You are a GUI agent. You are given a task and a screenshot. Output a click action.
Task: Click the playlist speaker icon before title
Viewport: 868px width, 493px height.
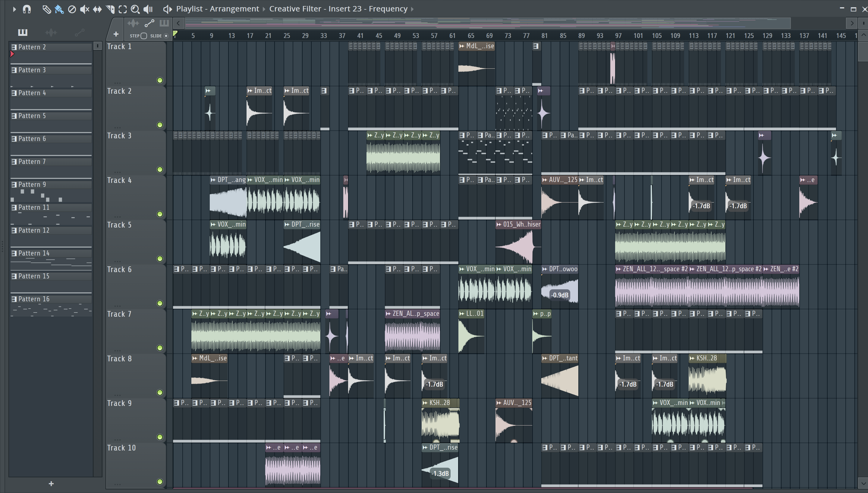pos(167,9)
